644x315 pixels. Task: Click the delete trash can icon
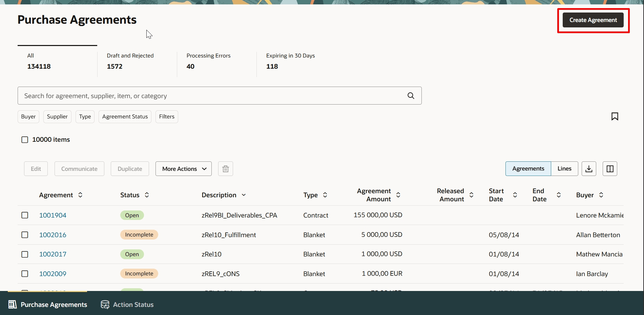click(x=226, y=169)
